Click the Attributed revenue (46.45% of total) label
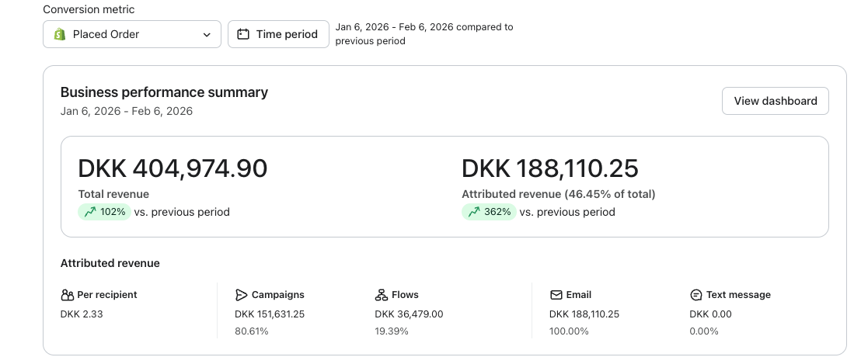The width and height of the screenshot is (868, 364). [x=558, y=194]
